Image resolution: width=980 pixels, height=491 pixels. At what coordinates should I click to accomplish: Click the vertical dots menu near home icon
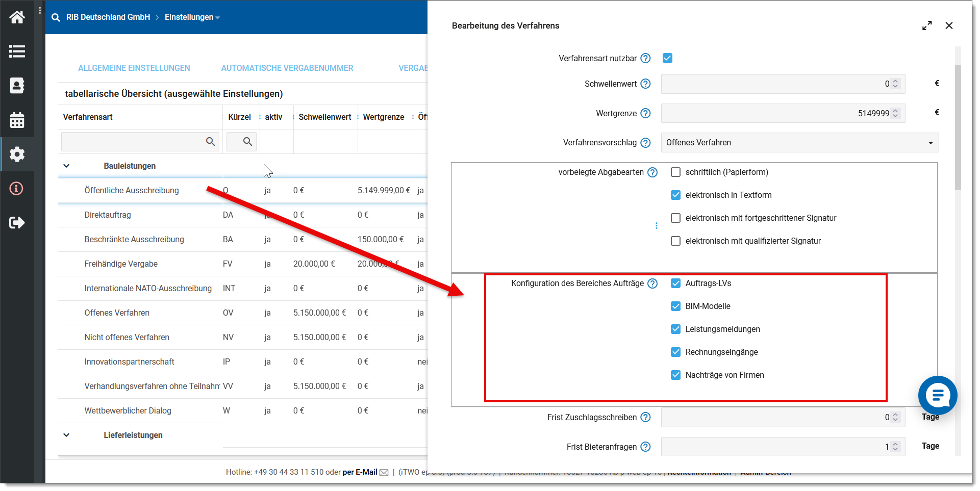coord(40,10)
